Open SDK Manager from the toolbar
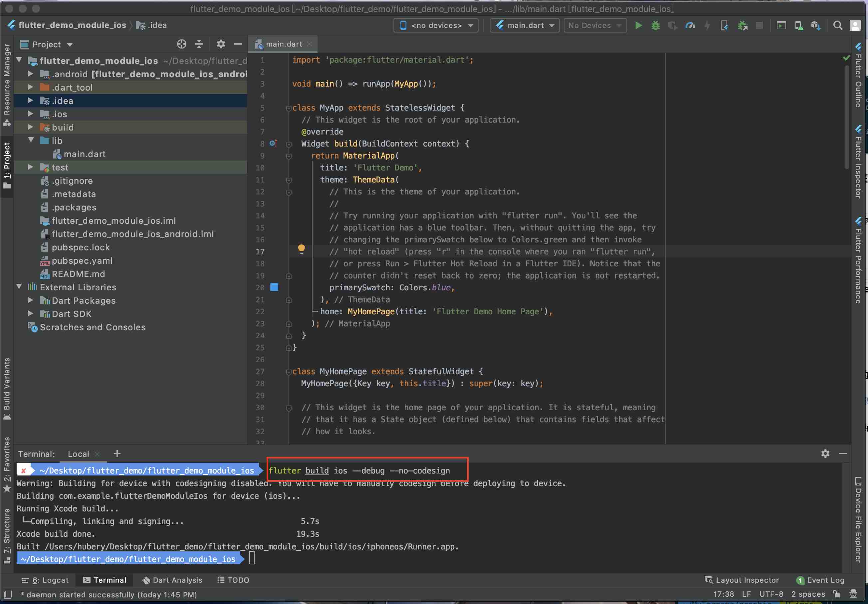 (x=815, y=25)
